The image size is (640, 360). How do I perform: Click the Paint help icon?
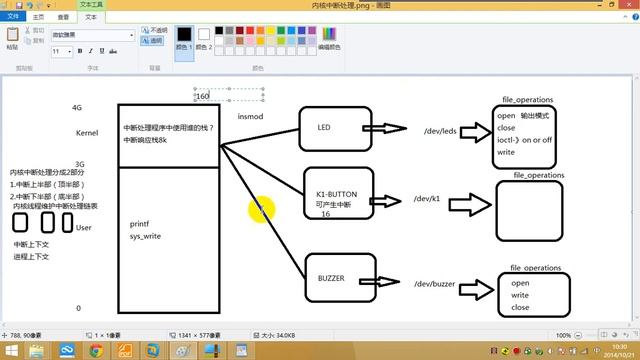click(x=635, y=17)
